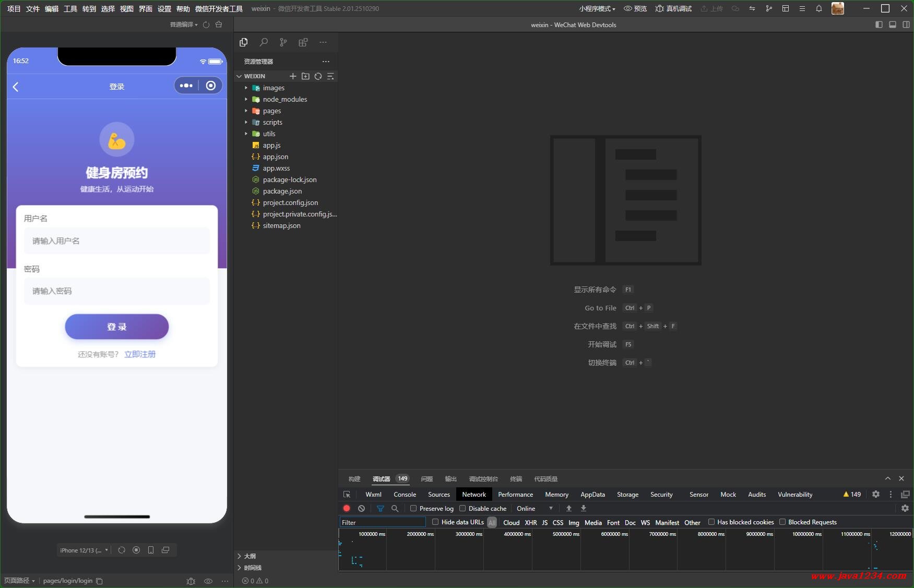Open the Explorer files icon
The width and height of the screenshot is (914, 588).
point(243,42)
